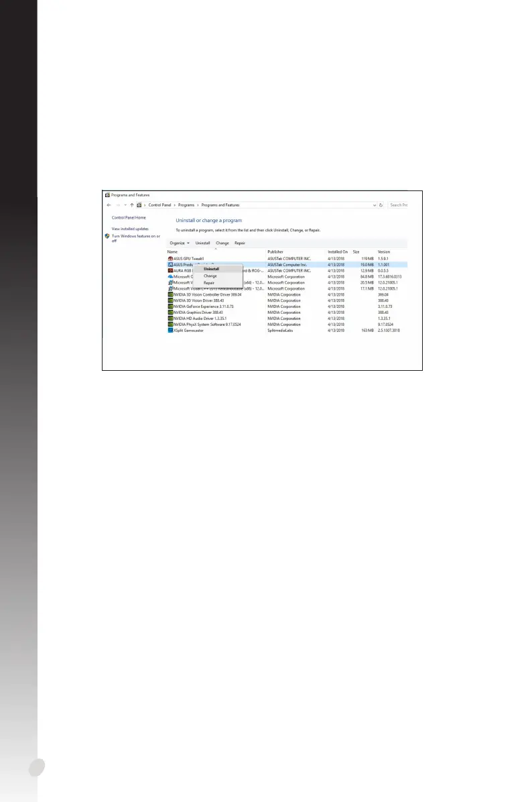Click the NVIDIA HD Audio Driver icon
The image size is (532, 802).
coord(171,319)
